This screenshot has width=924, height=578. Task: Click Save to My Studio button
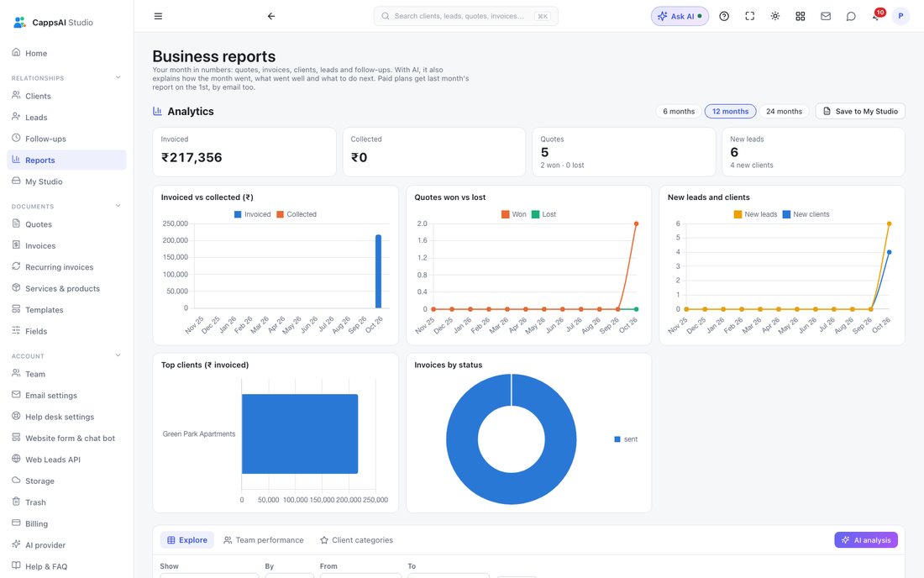pos(860,112)
